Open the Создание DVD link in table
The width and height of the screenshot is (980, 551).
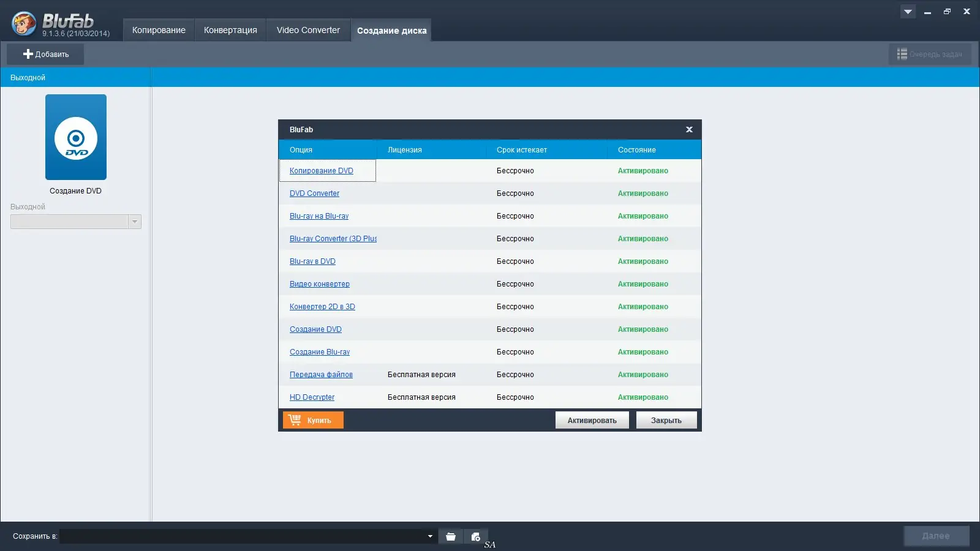[x=315, y=329]
